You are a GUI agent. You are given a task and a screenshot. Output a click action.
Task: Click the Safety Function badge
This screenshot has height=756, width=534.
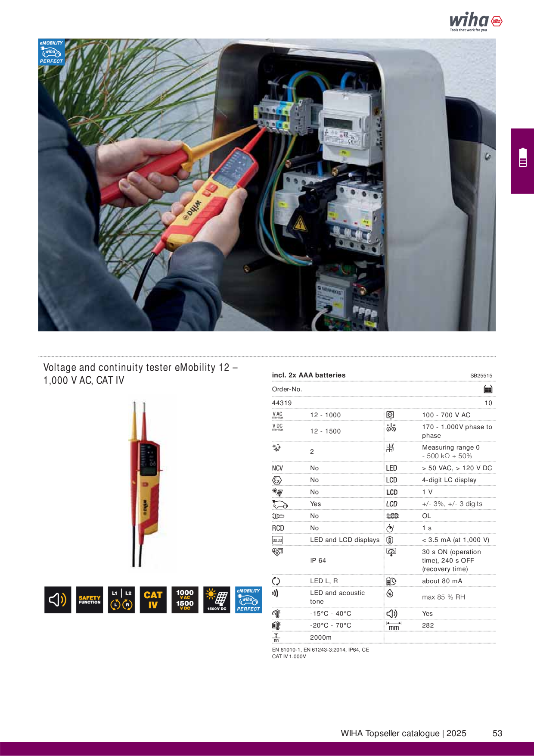coord(90,600)
